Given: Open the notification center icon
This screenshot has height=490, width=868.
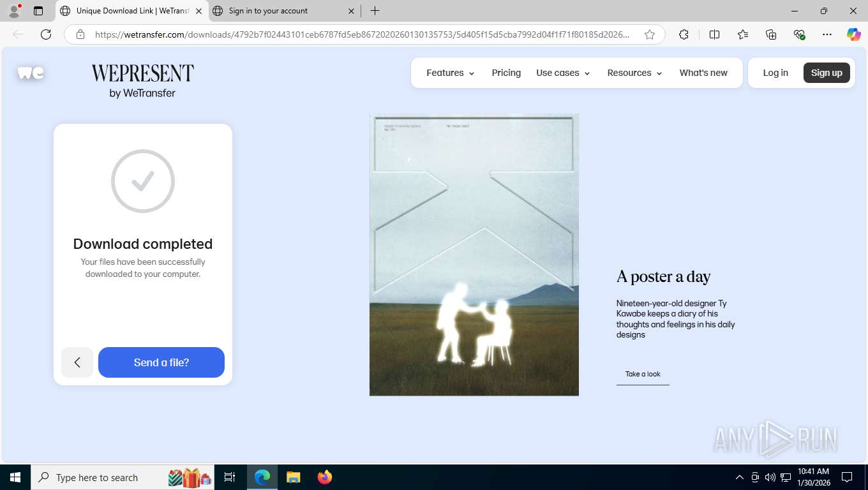Looking at the screenshot, I should coord(847,477).
